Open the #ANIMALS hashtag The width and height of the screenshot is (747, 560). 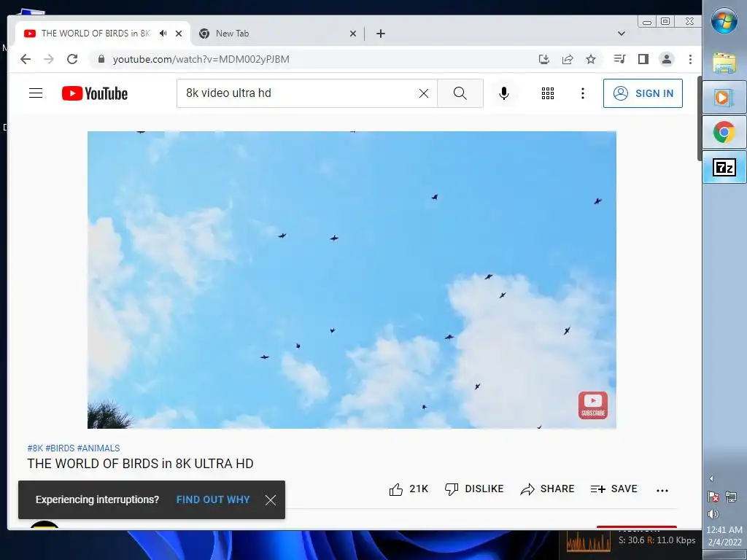tap(98, 448)
